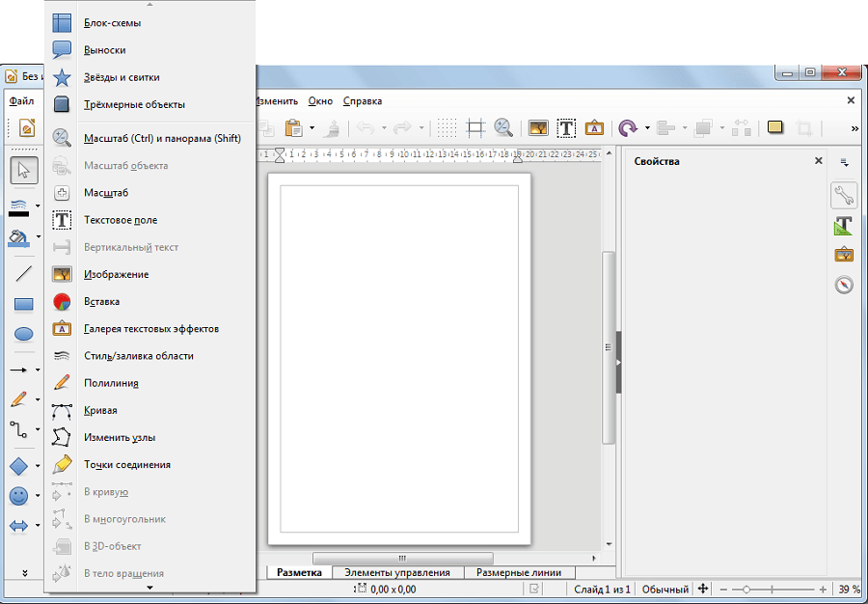Open the Navigator compass icon
The width and height of the screenshot is (868, 604).
[x=844, y=285]
